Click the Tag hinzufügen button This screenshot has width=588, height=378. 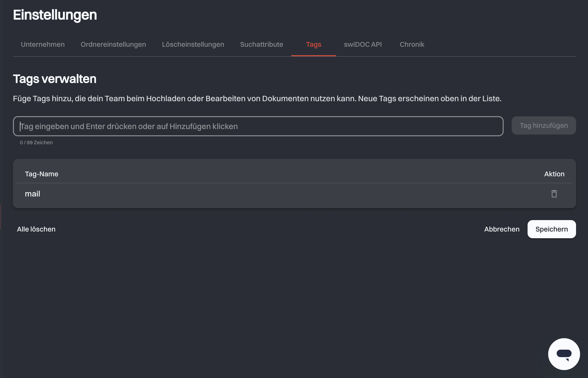(x=544, y=126)
